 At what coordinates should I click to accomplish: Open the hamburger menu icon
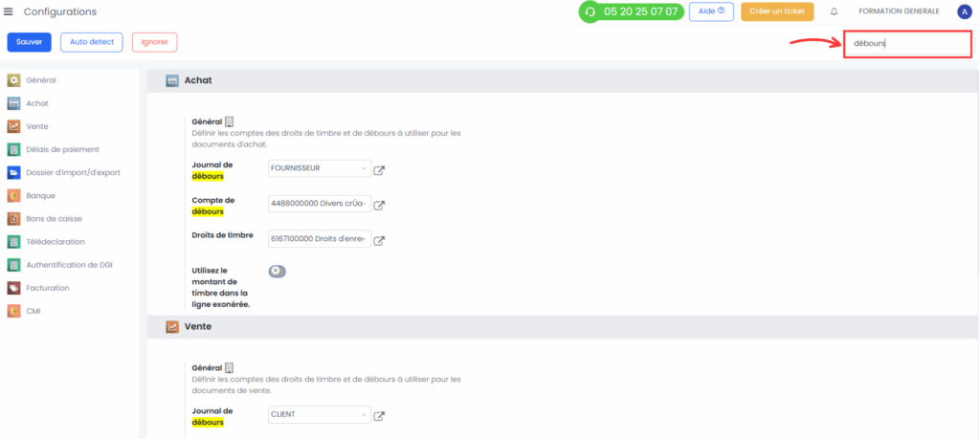point(8,11)
